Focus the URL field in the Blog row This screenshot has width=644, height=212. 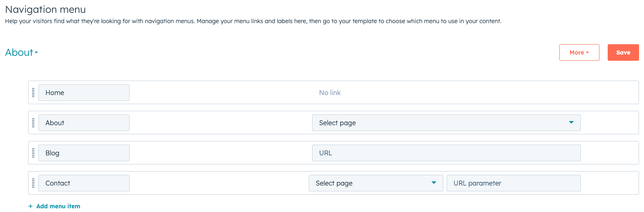click(x=446, y=153)
